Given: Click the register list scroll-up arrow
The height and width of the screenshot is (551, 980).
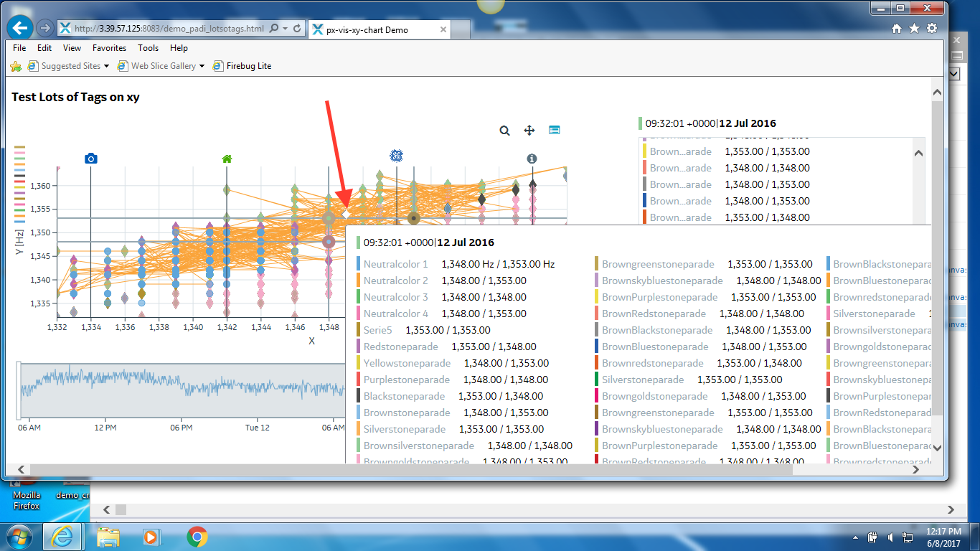Looking at the screenshot, I should point(918,153).
